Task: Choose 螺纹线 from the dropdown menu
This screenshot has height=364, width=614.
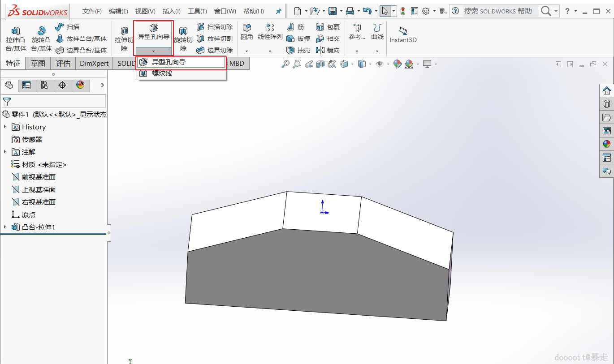Action: click(162, 73)
